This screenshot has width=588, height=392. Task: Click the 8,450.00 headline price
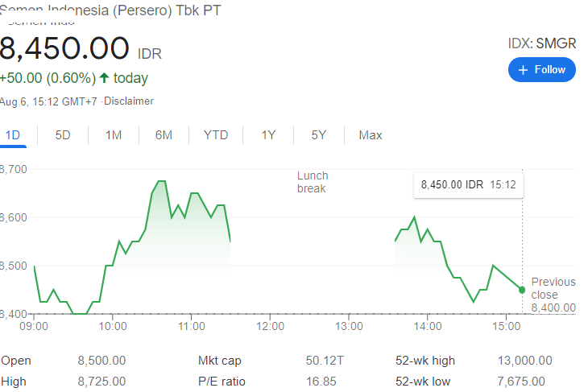(64, 49)
